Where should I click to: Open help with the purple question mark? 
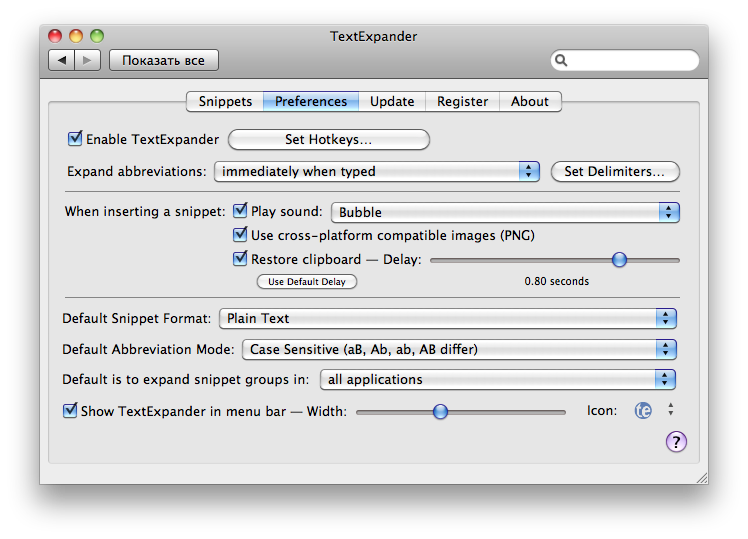pyautogui.click(x=676, y=442)
